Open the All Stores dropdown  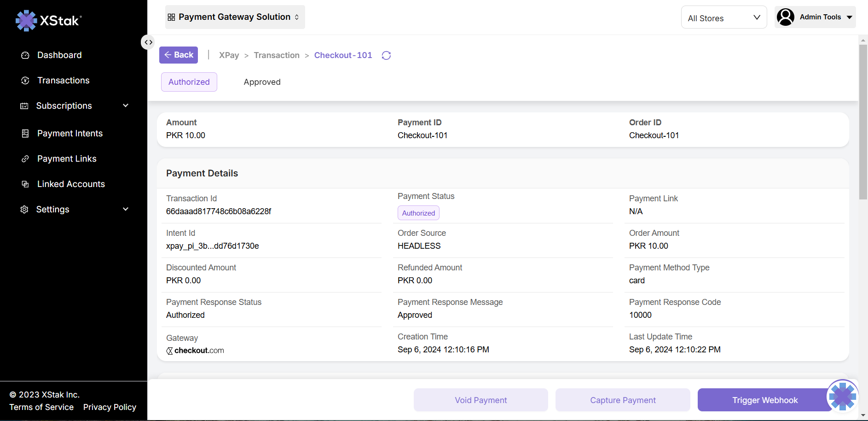[x=723, y=18]
